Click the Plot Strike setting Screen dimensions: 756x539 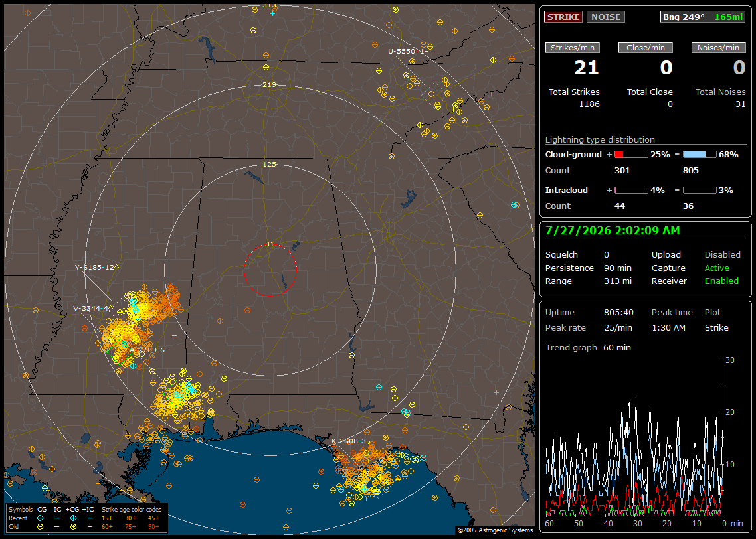(716, 327)
